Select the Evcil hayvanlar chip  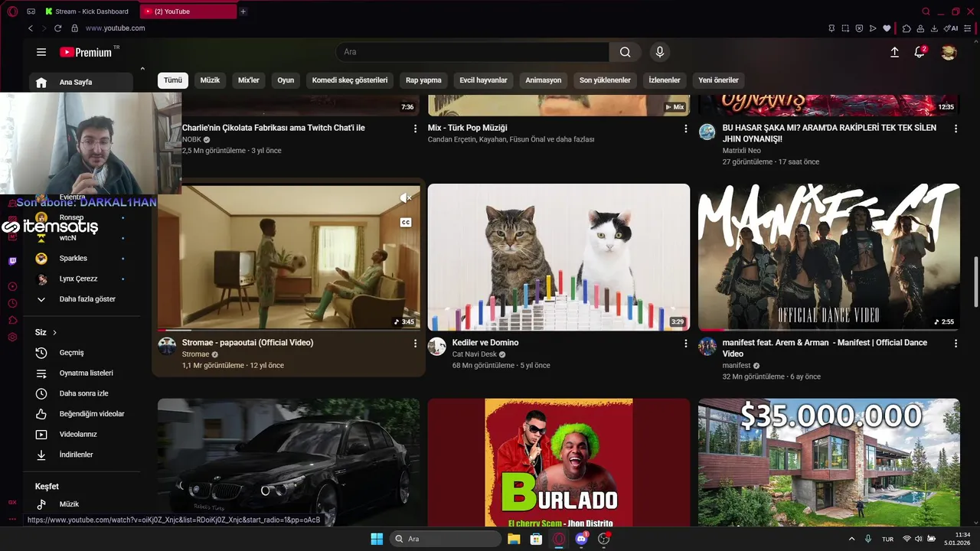click(483, 80)
